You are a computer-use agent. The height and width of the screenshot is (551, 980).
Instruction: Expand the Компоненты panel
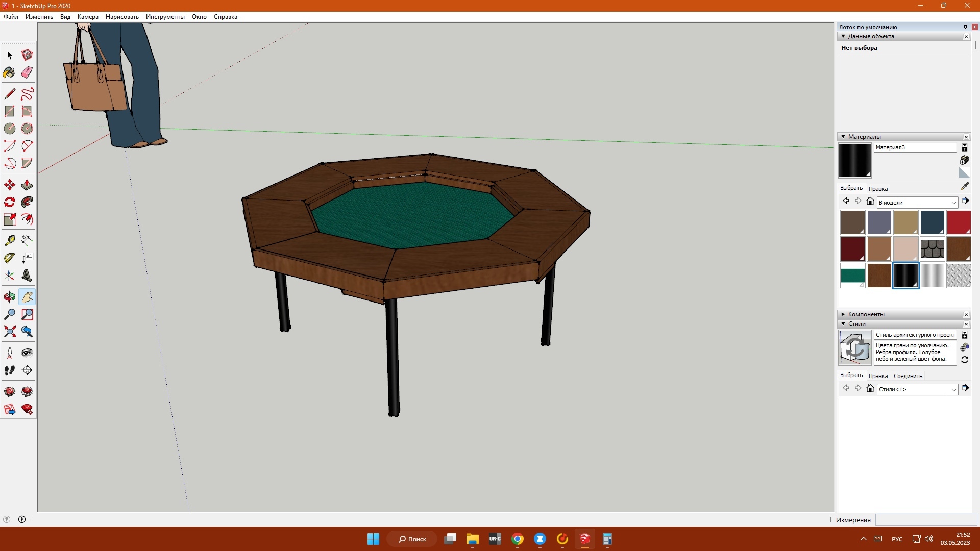843,314
